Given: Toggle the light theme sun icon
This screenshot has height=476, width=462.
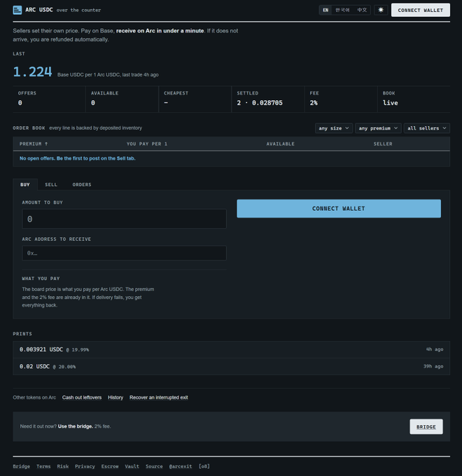Looking at the screenshot, I should pos(381,10).
